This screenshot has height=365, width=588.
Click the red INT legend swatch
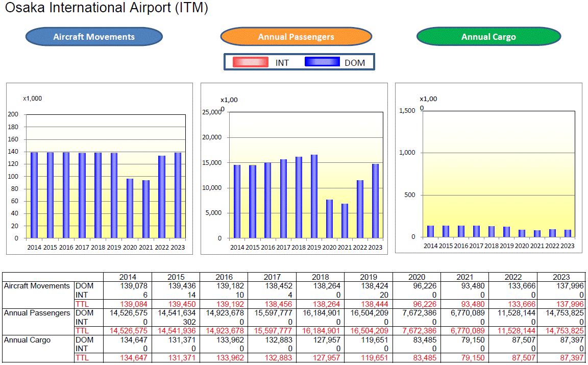[x=250, y=62]
